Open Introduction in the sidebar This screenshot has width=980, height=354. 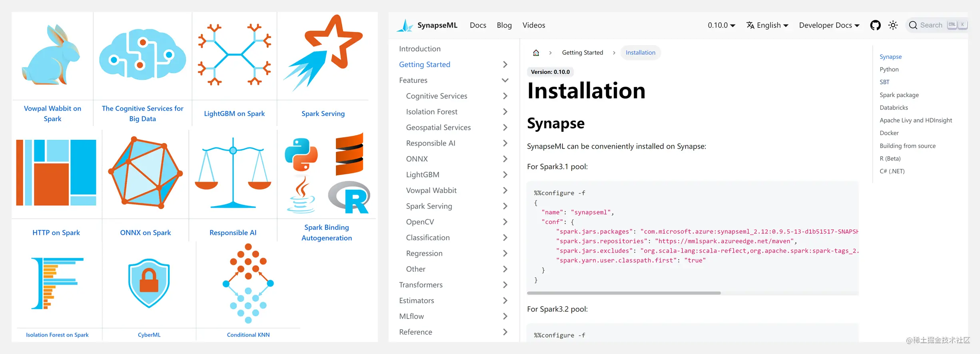point(419,49)
